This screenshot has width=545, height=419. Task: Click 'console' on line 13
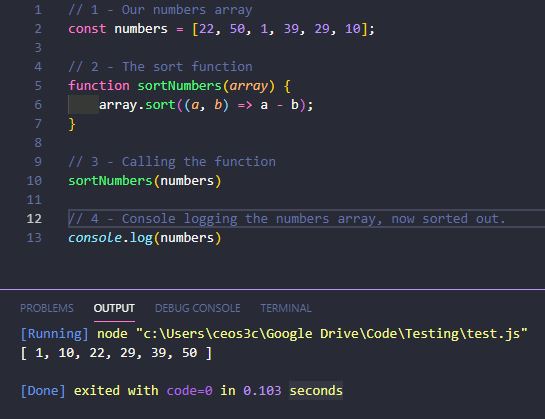(95, 237)
